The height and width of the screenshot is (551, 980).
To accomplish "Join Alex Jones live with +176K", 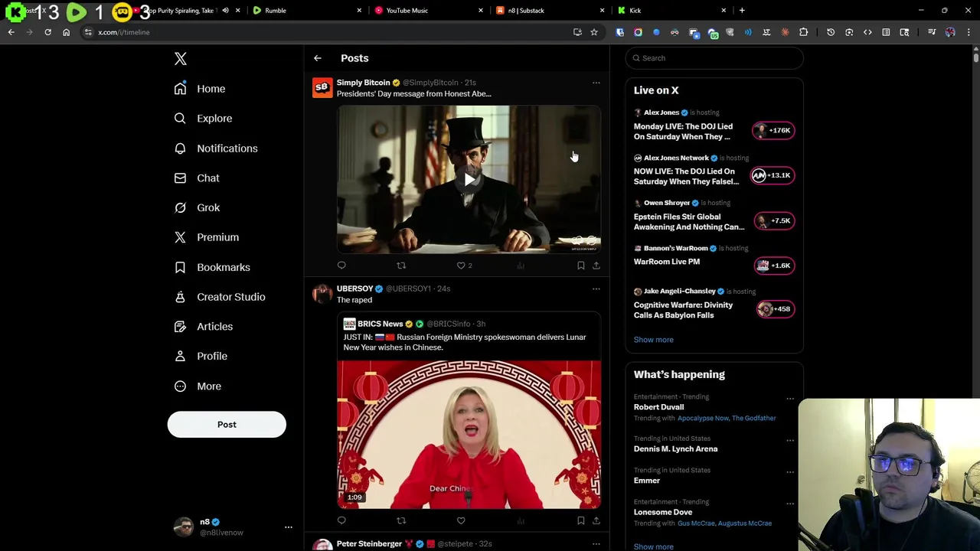I will pyautogui.click(x=774, y=130).
